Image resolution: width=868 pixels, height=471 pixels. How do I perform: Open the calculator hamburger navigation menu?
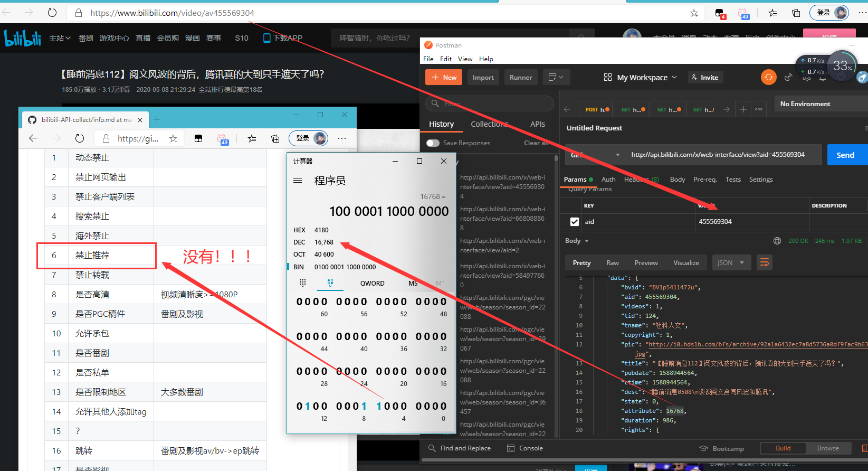[298, 181]
